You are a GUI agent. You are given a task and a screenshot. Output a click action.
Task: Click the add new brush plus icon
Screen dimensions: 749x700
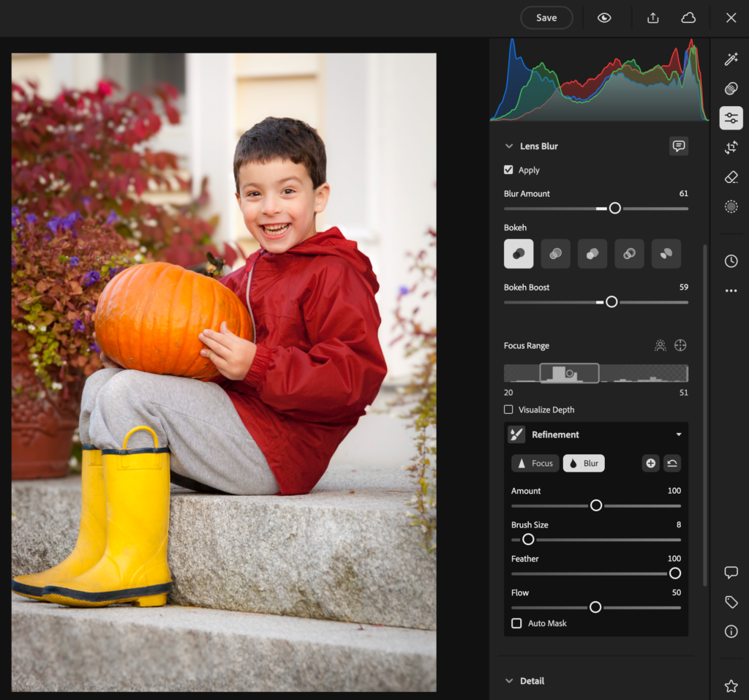[650, 464]
